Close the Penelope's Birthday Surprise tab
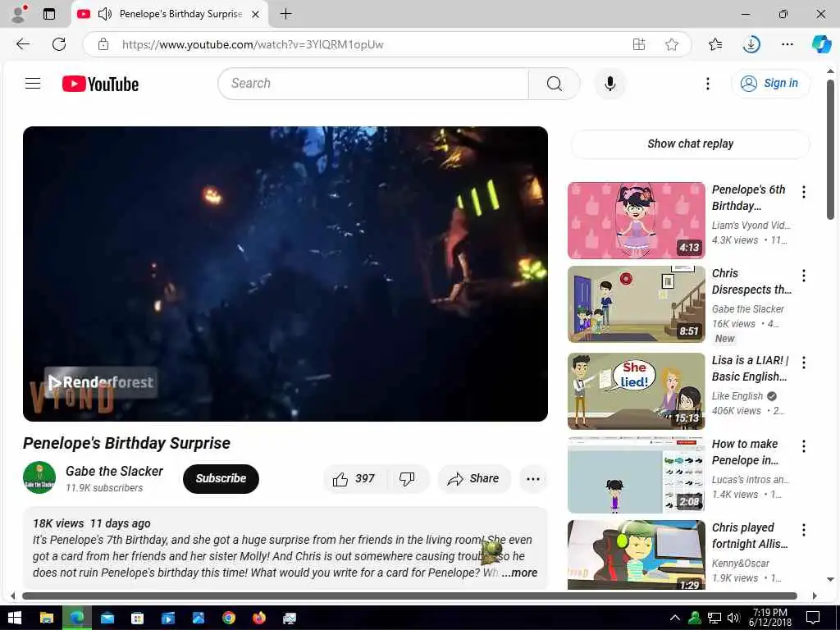This screenshot has height=630, width=840. click(x=256, y=14)
